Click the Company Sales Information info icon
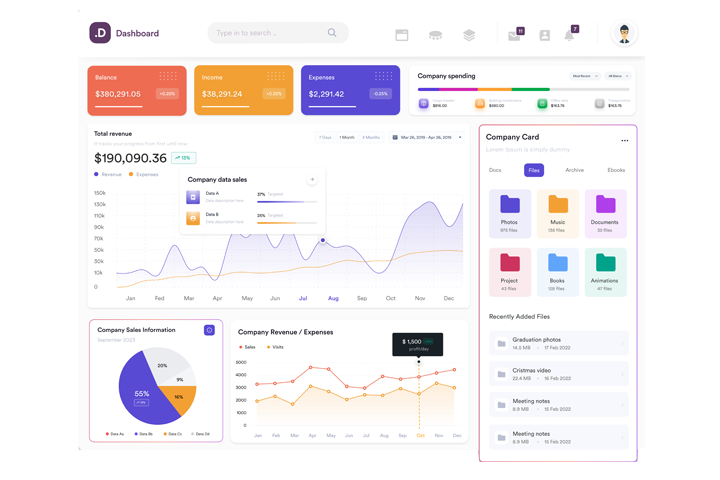This screenshot has height=480, width=720. tap(209, 330)
